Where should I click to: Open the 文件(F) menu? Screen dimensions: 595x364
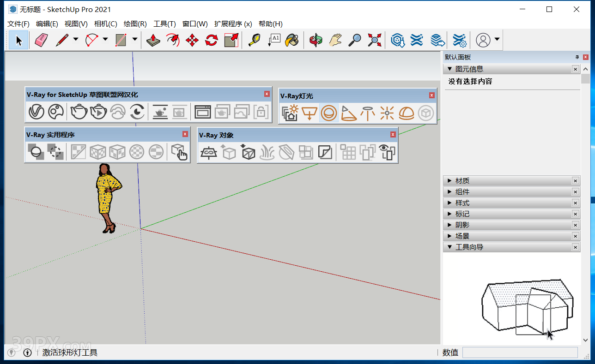pos(18,24)
